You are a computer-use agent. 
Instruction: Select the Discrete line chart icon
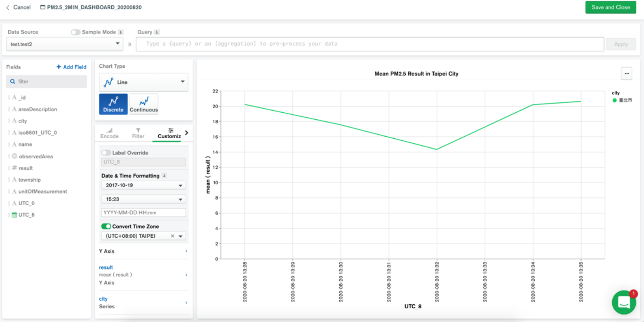pyautogui.click(x=113, y=104)
